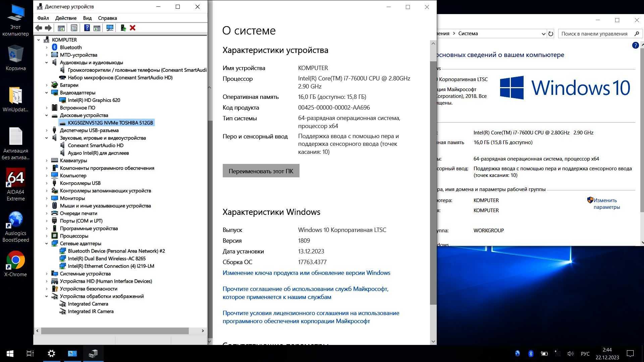Viewport: 644px width, 362px height.
Task: Click the volume speaker tray icon
Action: click(x=570, y=353)
